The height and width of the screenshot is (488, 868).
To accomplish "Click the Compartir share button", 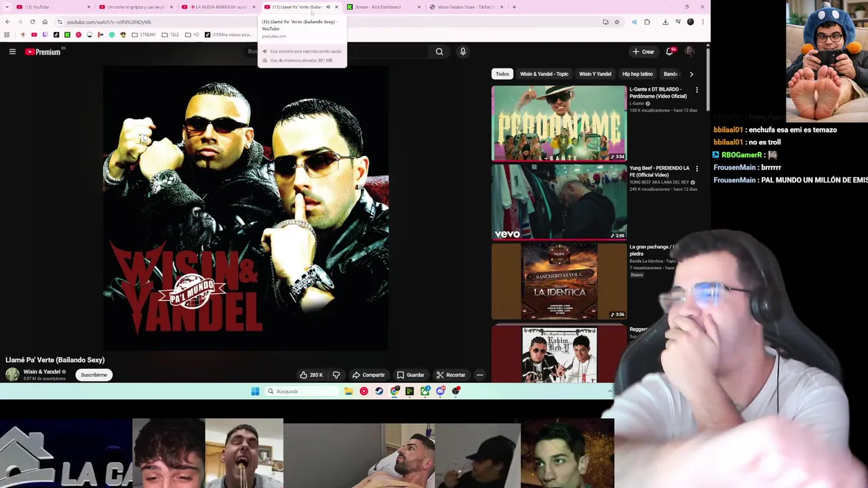I will point(368,375).
